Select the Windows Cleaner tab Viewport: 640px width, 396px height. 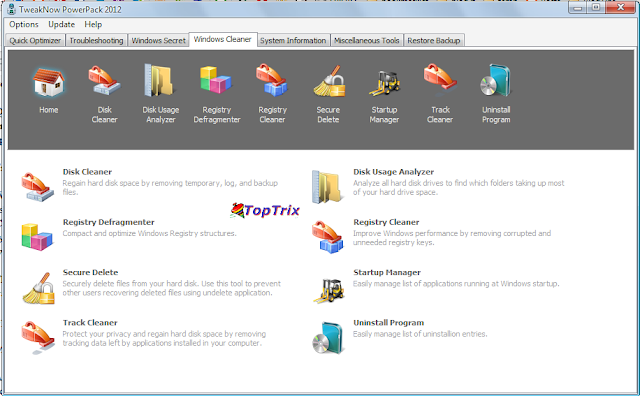[x=223, y=39]
